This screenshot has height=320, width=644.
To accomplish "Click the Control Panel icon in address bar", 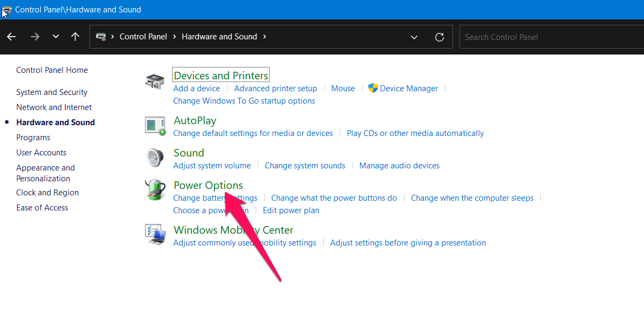I will 101,37.
